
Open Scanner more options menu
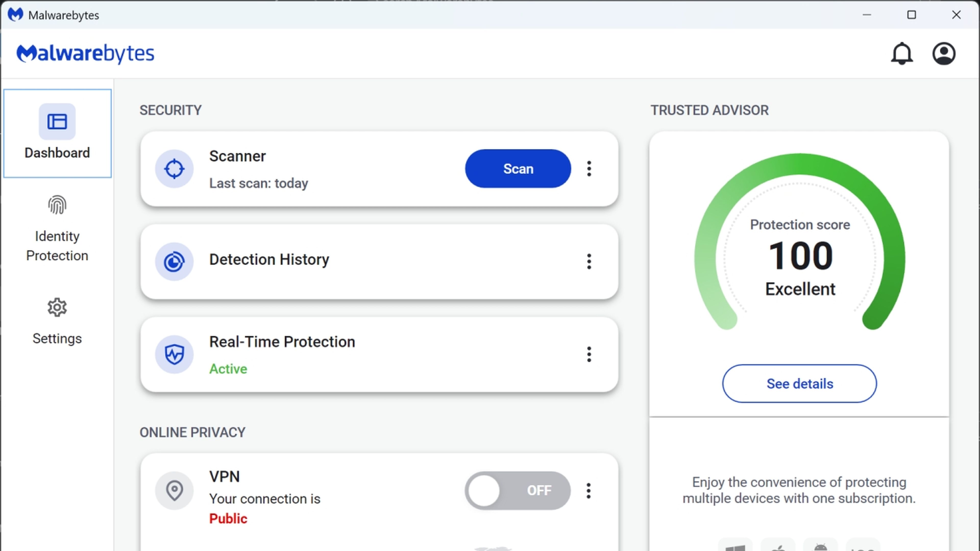coord(589,168)
